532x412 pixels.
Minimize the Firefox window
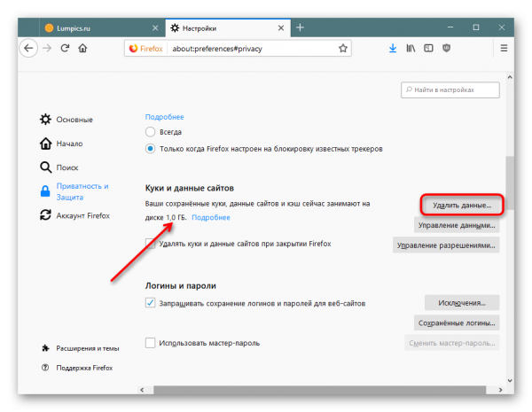pos(450,27)
